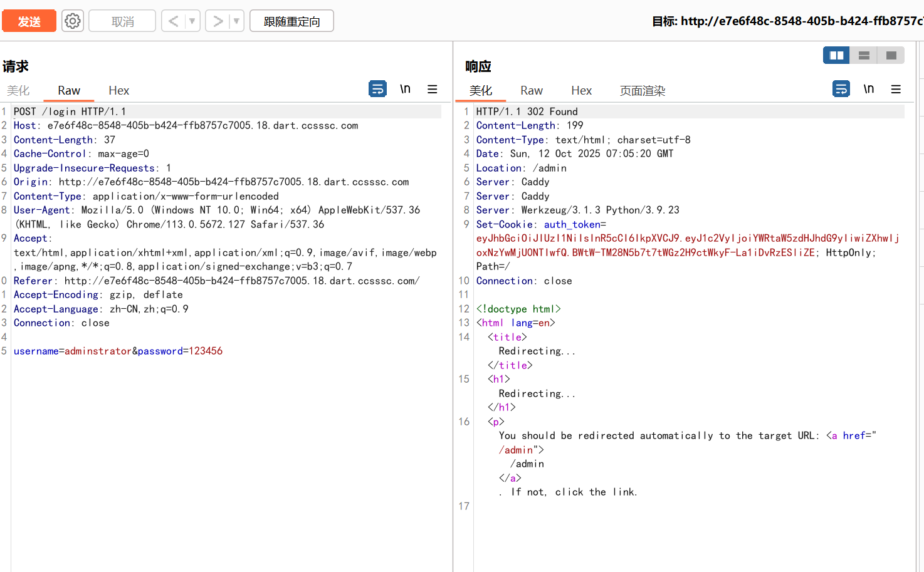Expand the forward history dropdown arrow

click(x=236, y=21)
